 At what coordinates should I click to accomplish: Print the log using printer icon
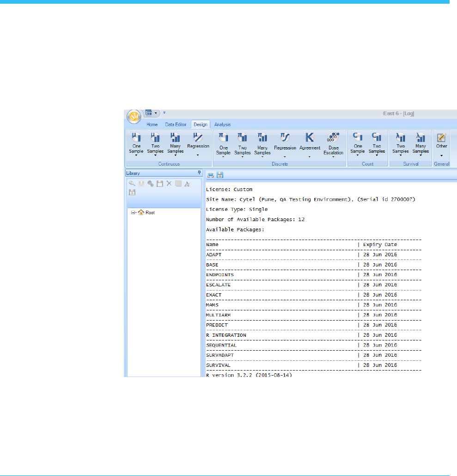tap(210, 175)
